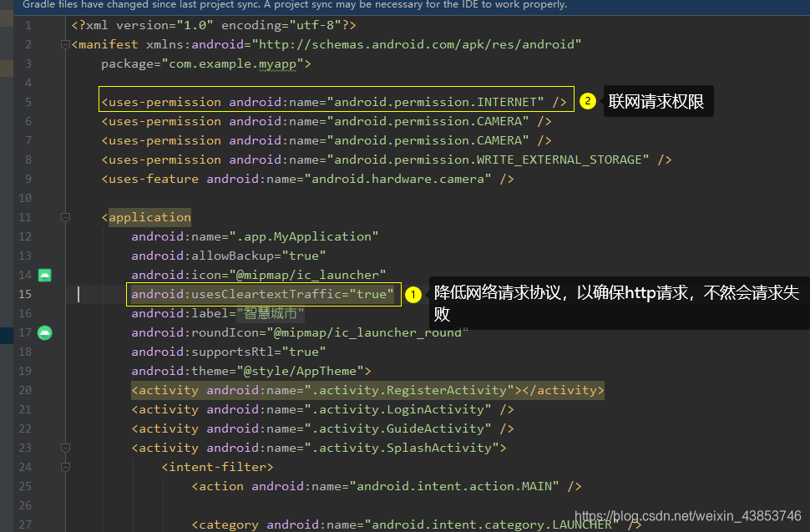This screenshot has height=532, width=810.
Task: Click the round launcher icon on gutter line 17
Action: click(45, 332)
